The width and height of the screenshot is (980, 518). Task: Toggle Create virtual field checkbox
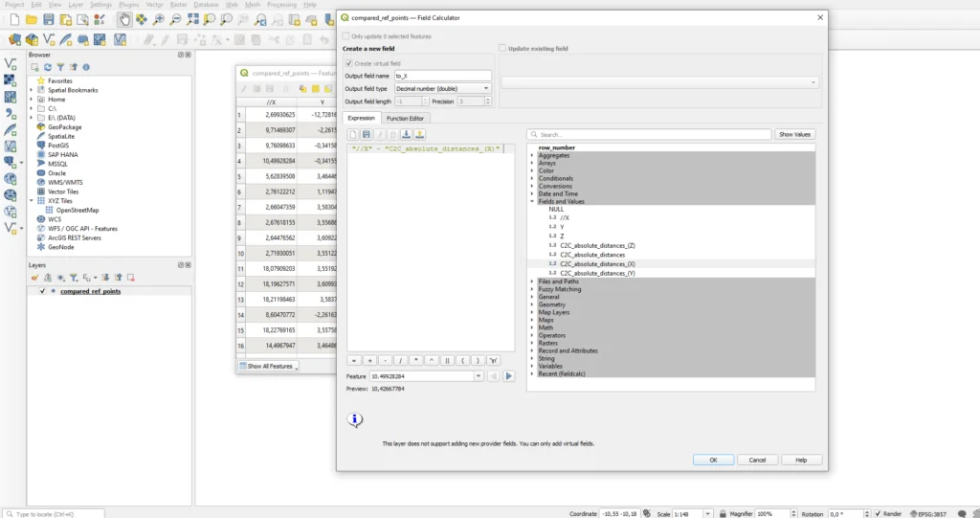(x=348, y=63)
